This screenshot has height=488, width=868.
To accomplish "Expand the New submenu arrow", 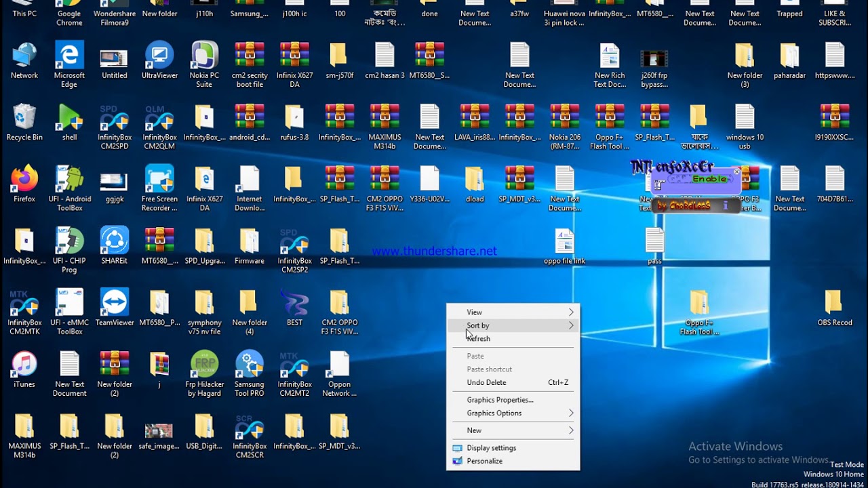I will [x=571, y=430].
